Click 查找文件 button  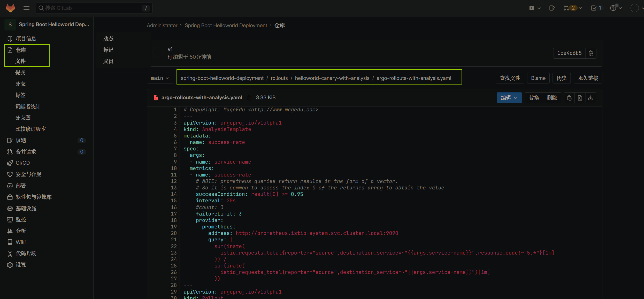click(510, 78)
